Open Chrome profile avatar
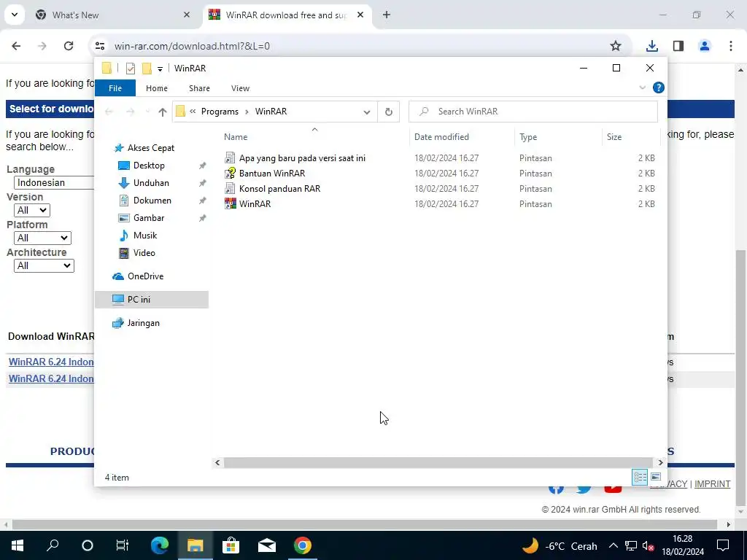The width and height of the screenshot is (747, 560). pos(705,46)
